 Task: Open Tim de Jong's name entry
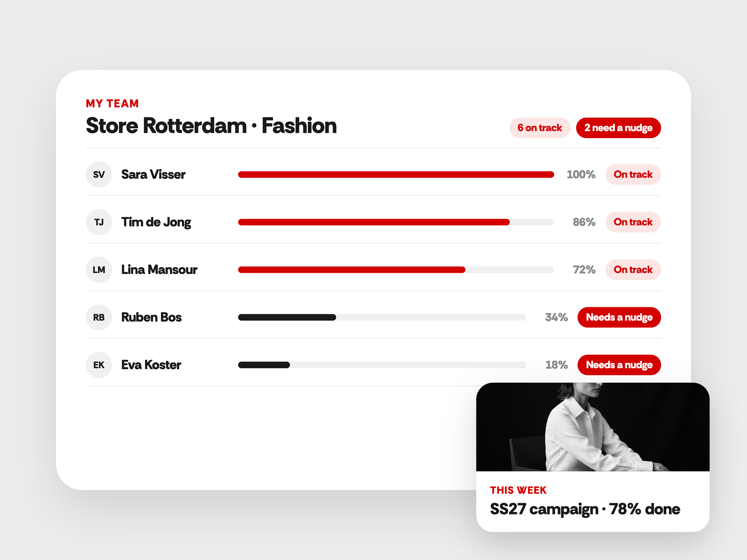pos(156,223)
